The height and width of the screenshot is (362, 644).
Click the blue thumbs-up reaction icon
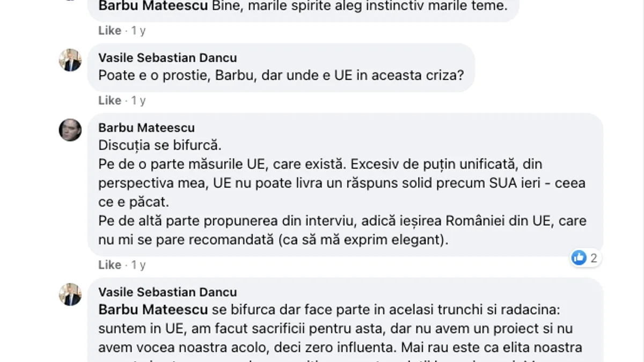579,258
